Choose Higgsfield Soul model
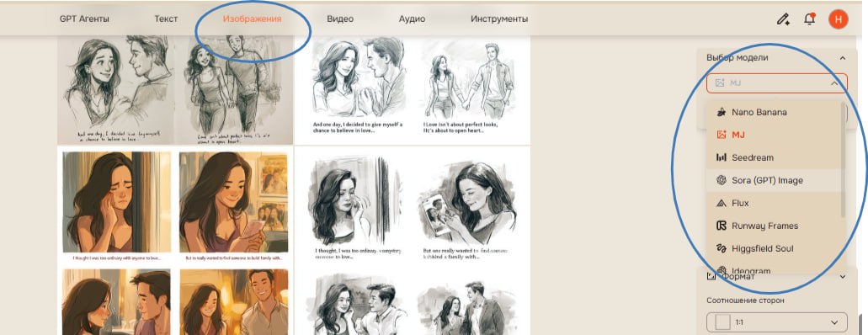Viewport: 868px width, 335px height. (775, 248)
